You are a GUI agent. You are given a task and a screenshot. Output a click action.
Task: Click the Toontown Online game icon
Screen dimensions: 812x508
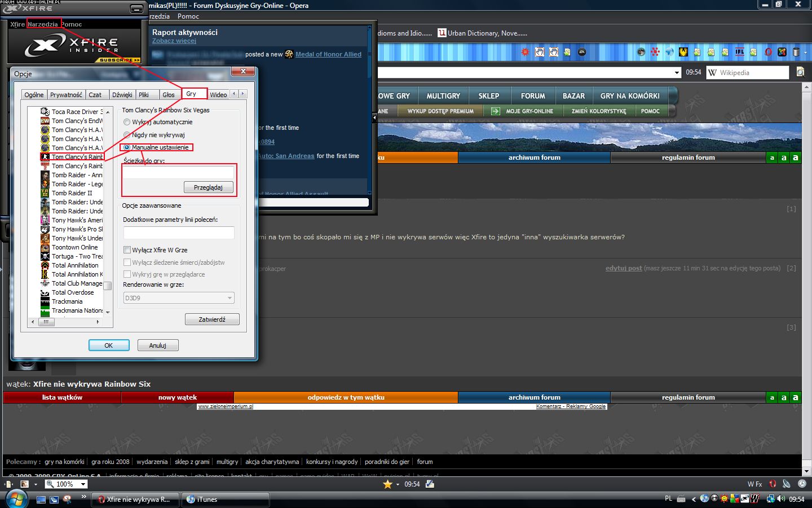[45, 247]
